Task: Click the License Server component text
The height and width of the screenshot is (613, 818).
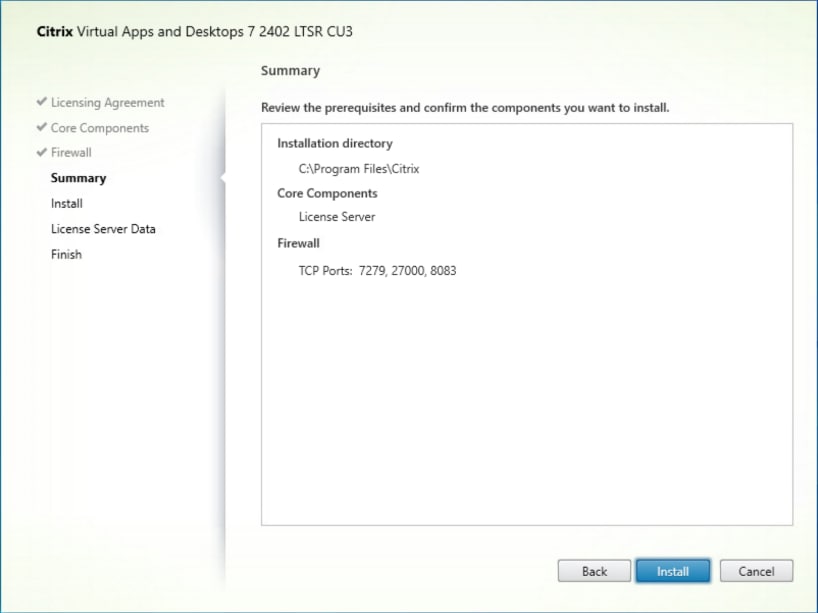Action: pos(337,217)
